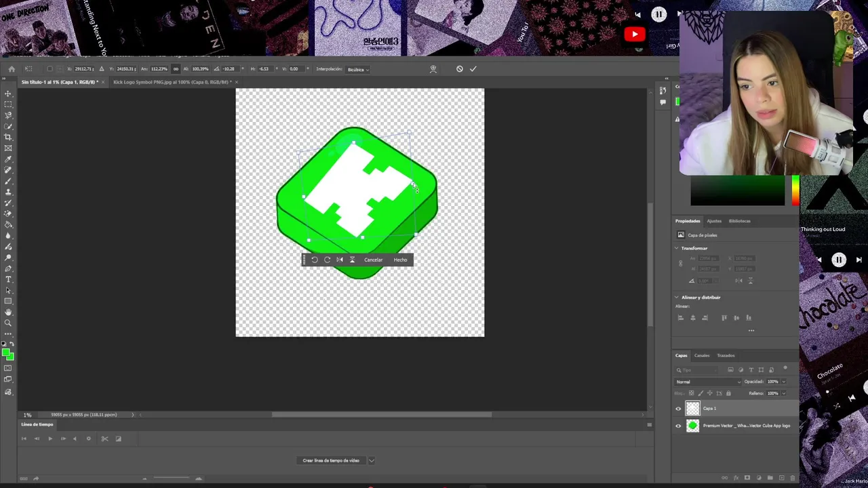The image size is (868, 488).
Task: Open the Bibliotecas panel tab
Action: click(740, 221)
